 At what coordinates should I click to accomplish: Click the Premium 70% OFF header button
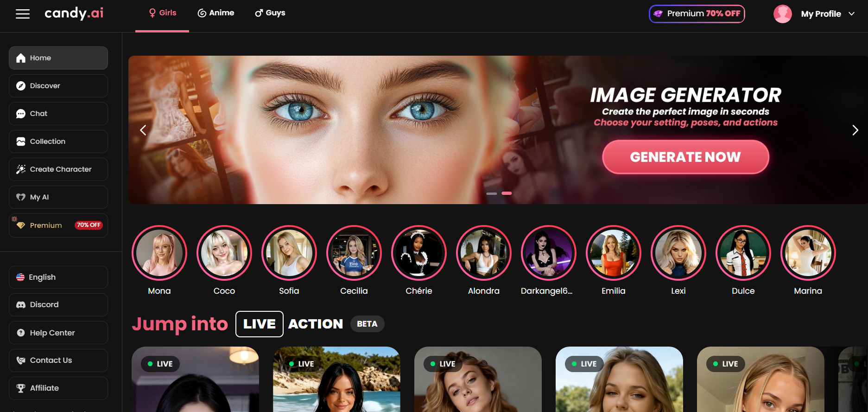(x=697, y=14)
